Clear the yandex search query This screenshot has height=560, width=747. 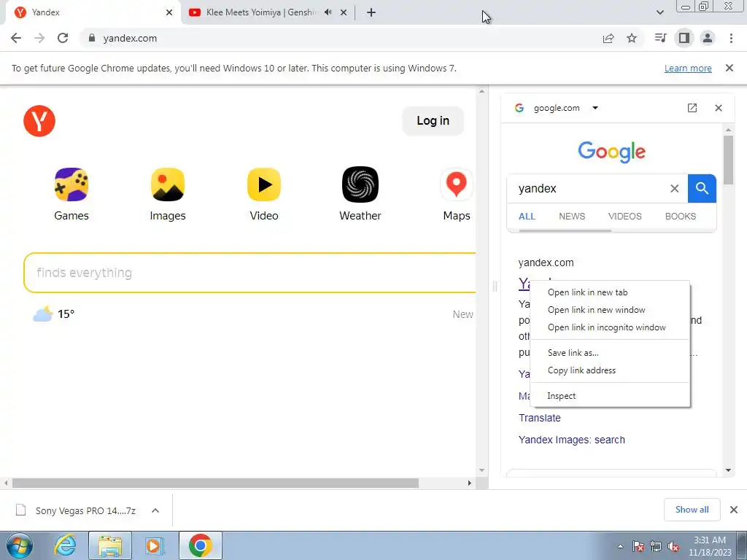coord(674,189)
